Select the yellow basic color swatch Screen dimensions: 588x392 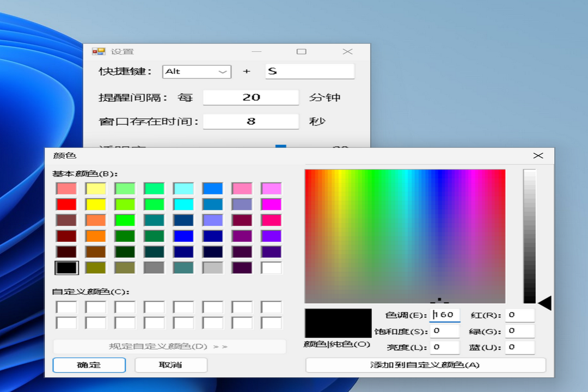(96, 205)
